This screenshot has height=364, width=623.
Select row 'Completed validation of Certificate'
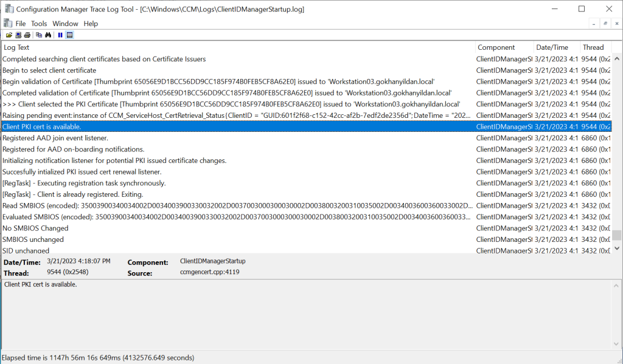306,93
